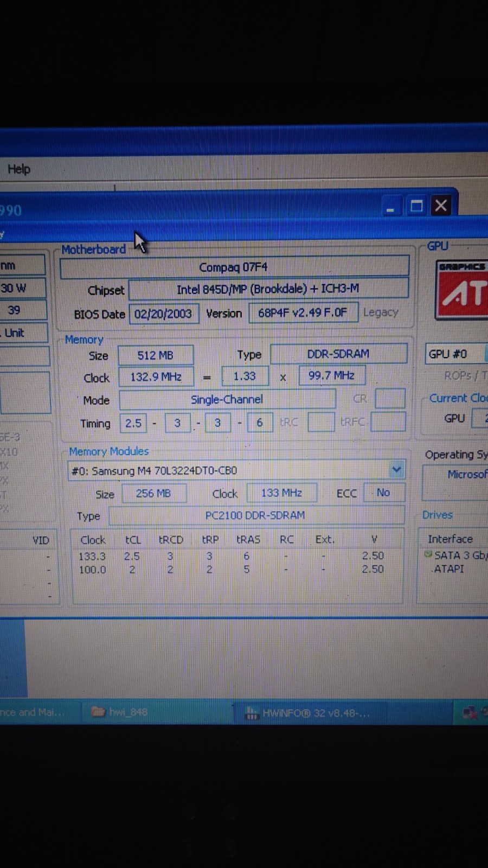Click the BIOS version 68P4F v2.49 field
This screenshot has width=488, height=868.
click(303, 312)
